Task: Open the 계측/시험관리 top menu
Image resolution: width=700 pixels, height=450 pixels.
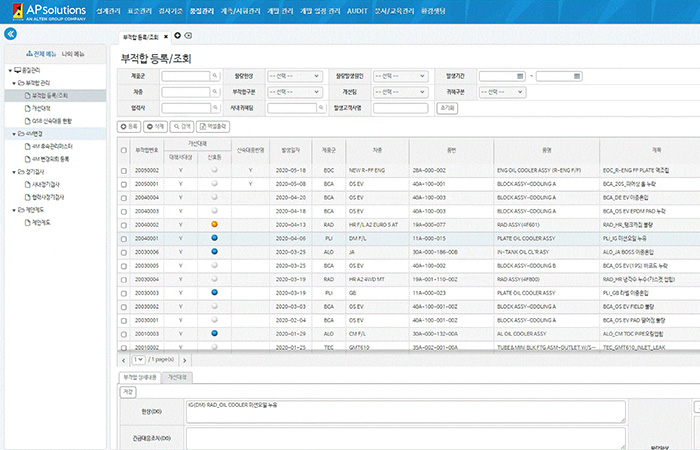Action: pos(240,11)
